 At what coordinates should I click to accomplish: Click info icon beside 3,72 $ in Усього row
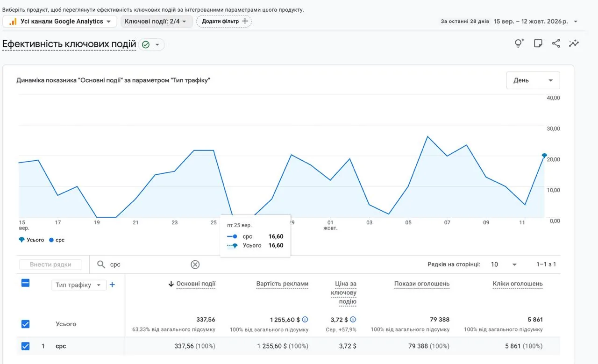point(353,320)
